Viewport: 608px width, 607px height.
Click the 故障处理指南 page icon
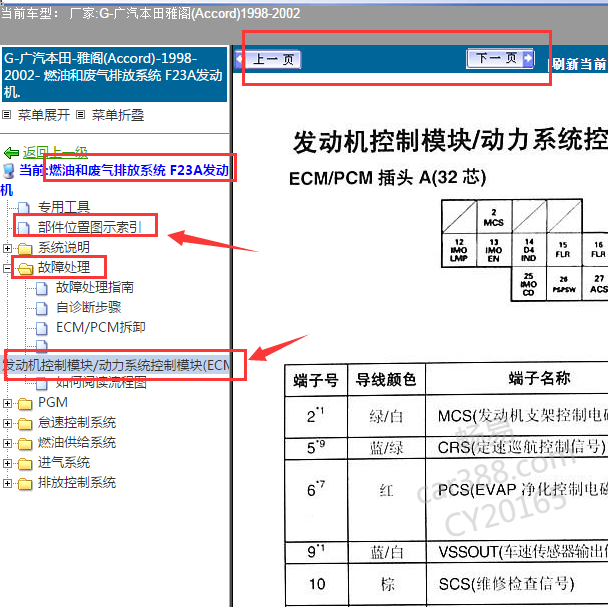[42, 288]
